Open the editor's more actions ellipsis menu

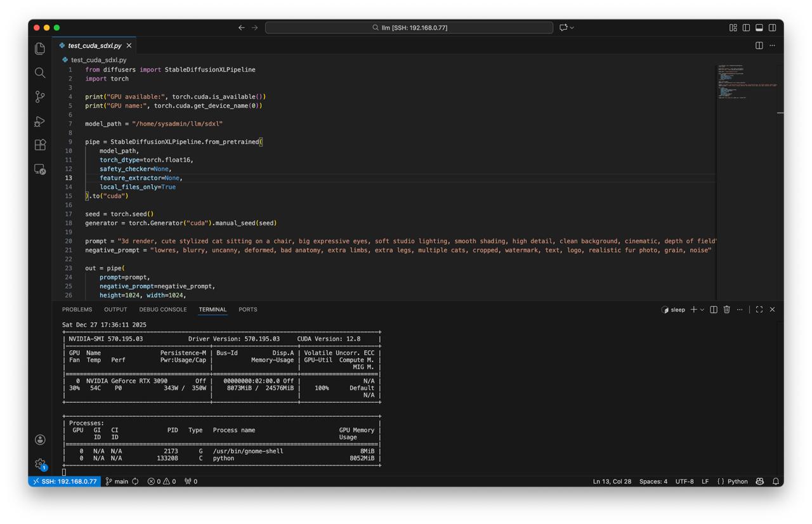coord(773,46)
